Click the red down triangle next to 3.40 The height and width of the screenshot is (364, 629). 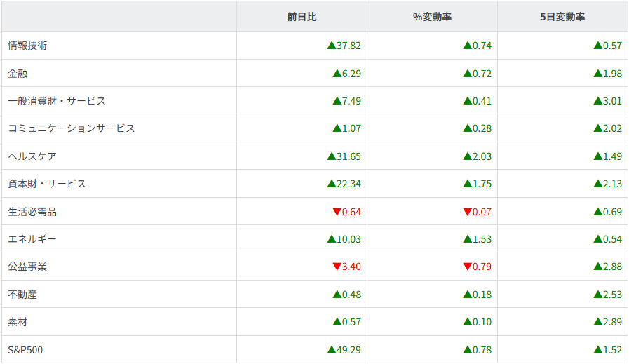tap(337, 267)
